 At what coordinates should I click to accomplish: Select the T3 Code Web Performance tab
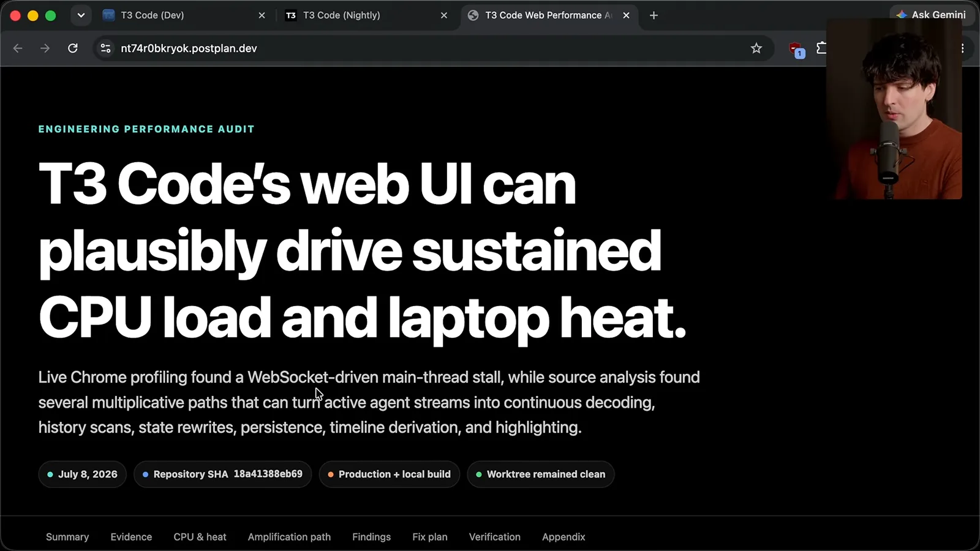(x=549, y=15)
